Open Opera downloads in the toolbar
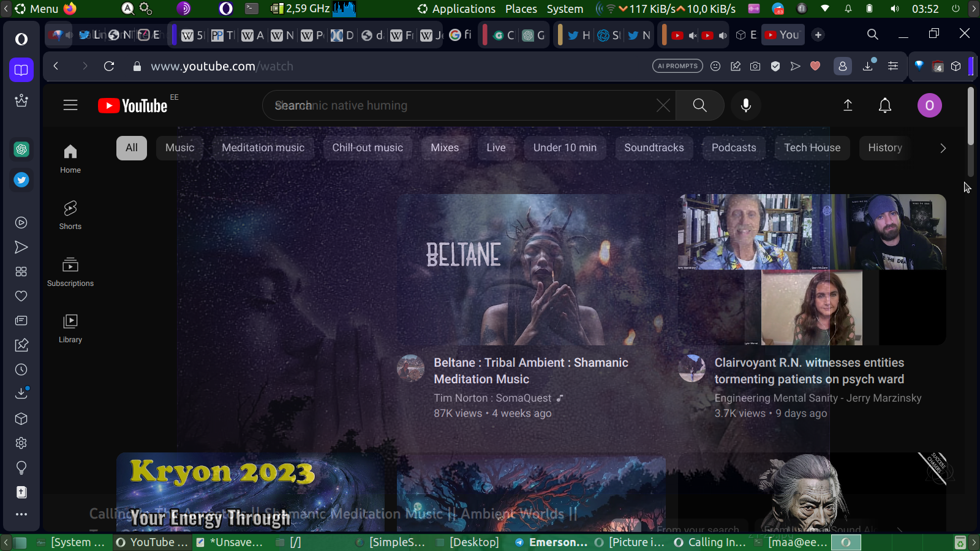Viewport: 980px width, 551px height. (x=868, y=66)
